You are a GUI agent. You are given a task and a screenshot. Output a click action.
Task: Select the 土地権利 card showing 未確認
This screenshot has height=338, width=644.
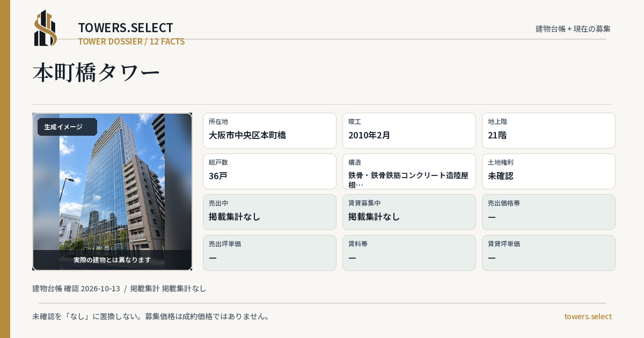pos(548,171)
